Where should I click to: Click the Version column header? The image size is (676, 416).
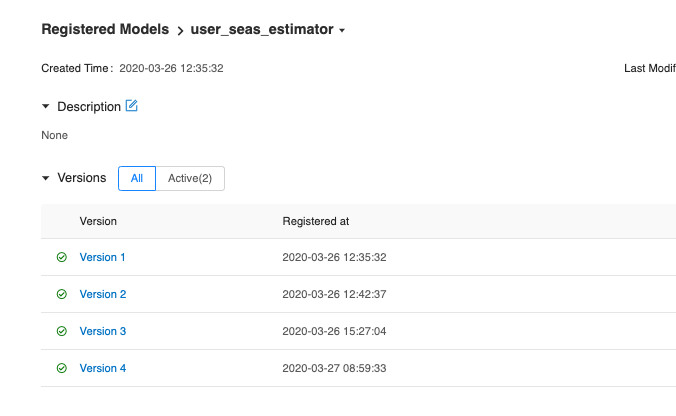pyautogui.click(x=98, y=221)
